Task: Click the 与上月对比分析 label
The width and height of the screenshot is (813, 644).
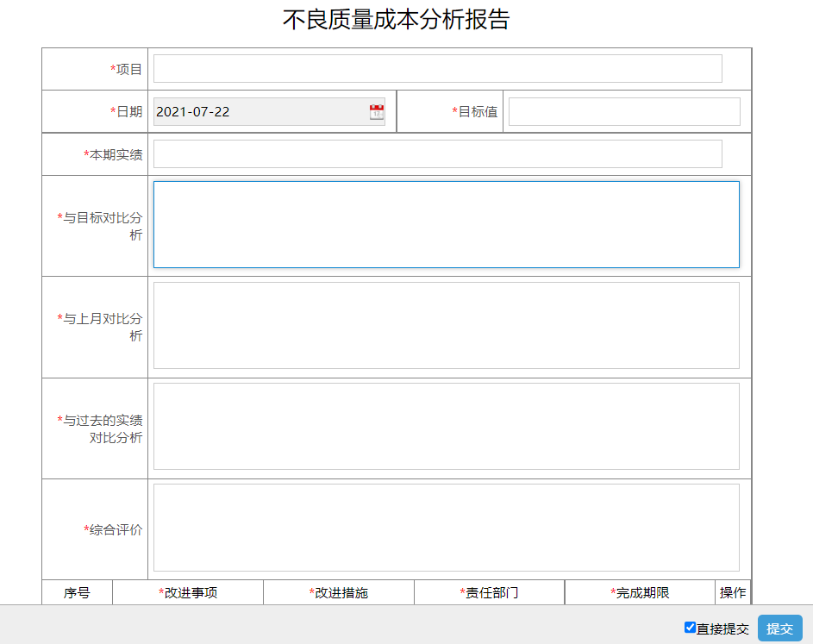Action: [x=99, y=328]
